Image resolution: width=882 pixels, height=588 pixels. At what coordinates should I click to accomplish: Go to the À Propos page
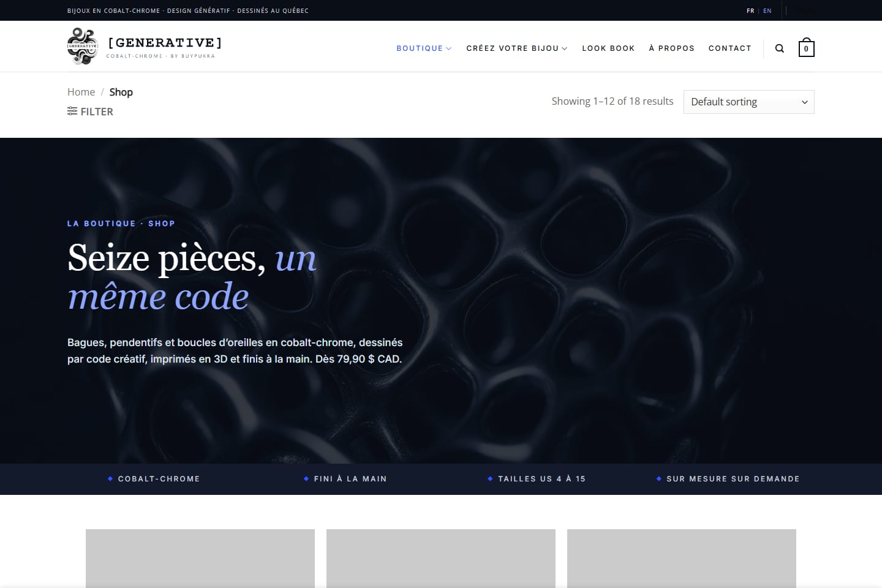(671, 48)
